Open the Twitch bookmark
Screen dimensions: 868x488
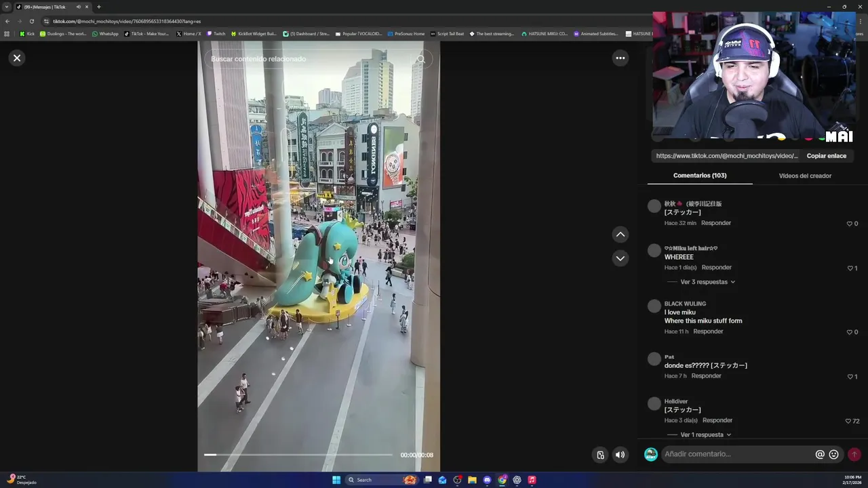216,33
